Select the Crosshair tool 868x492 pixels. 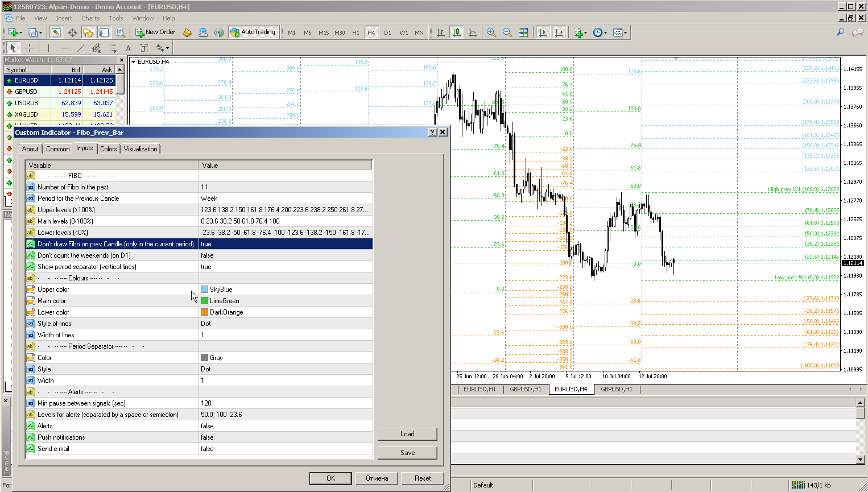click(x=29, y=48)
